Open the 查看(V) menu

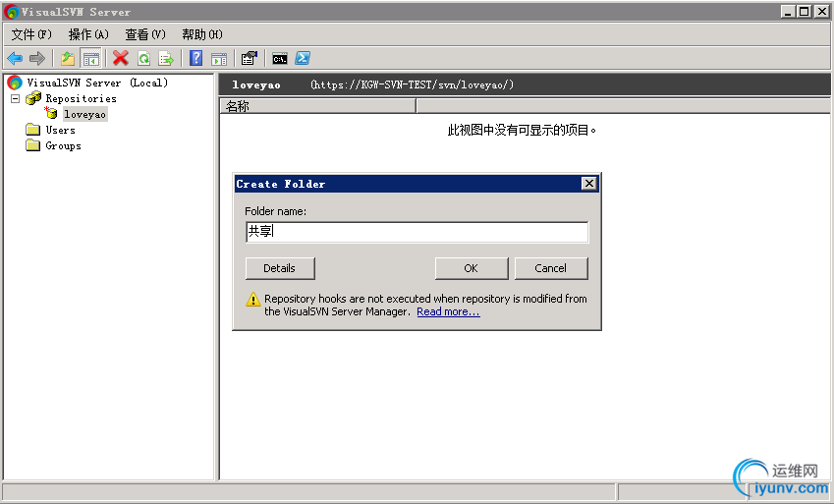coord(145,34)
